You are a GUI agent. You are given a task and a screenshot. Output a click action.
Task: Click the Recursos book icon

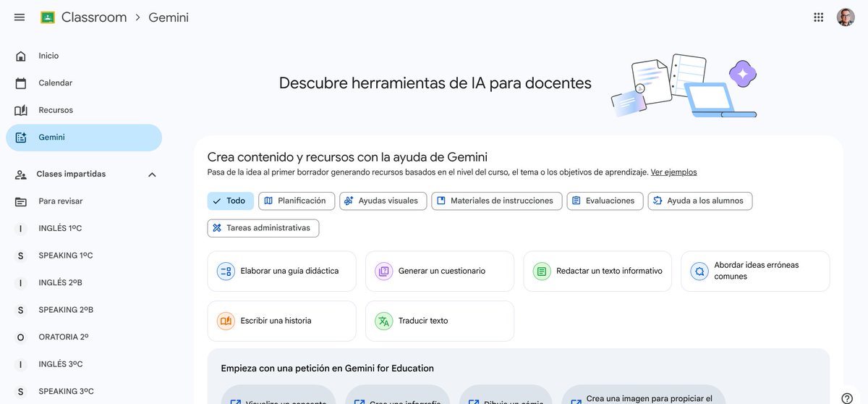tap(21, 110)
